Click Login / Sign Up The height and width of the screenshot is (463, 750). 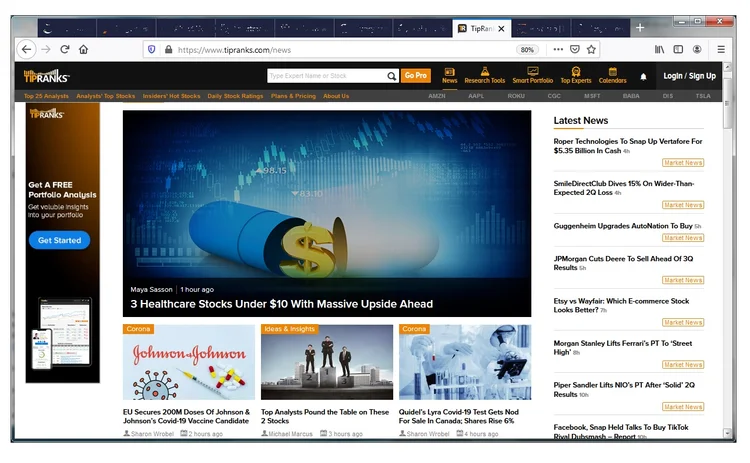[689, 76]
